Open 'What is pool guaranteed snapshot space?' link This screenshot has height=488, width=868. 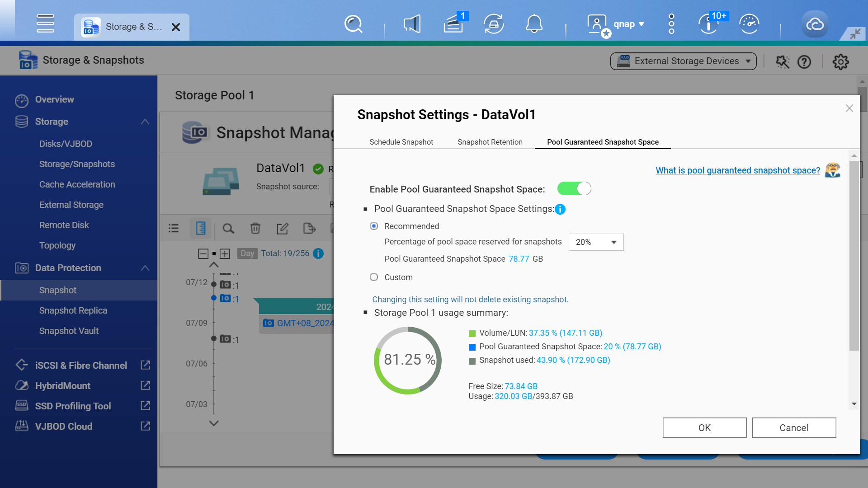pyautogui.click(x=738, y=170)
